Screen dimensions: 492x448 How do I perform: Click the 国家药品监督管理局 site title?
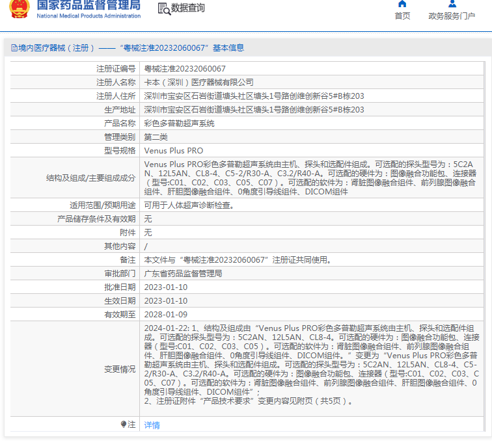(89, 5)
